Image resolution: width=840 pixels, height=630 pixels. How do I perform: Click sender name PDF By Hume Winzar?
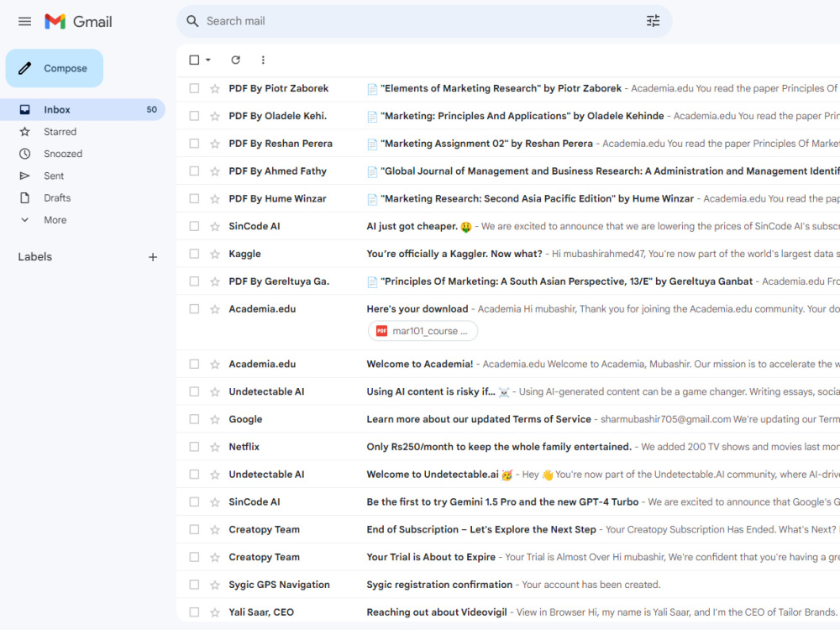point(277,198)
